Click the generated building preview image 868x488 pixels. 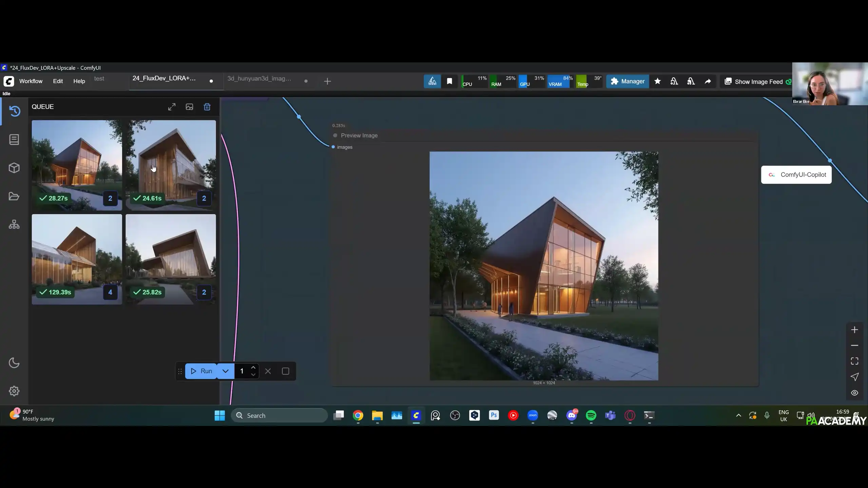click(x=544, y=266)
